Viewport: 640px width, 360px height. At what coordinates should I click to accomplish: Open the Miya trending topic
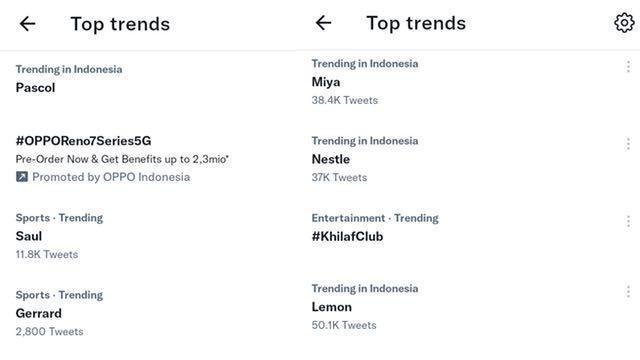tap(326, 82)
